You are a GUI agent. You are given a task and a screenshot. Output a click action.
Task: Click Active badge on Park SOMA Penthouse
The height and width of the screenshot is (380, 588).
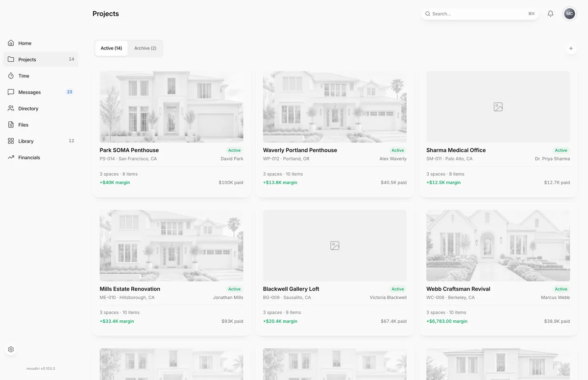(x=234, y=150)
